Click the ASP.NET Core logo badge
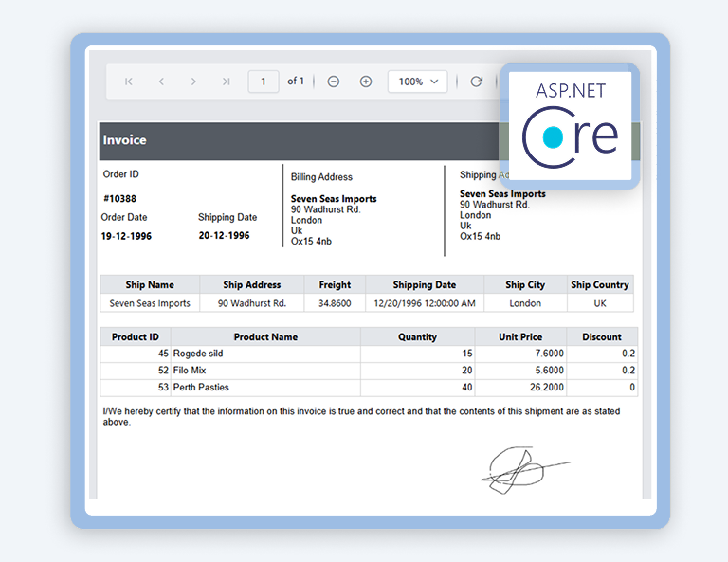Viewport: 728px width, 562px height. pyautogui.click(x=570, y=126)
